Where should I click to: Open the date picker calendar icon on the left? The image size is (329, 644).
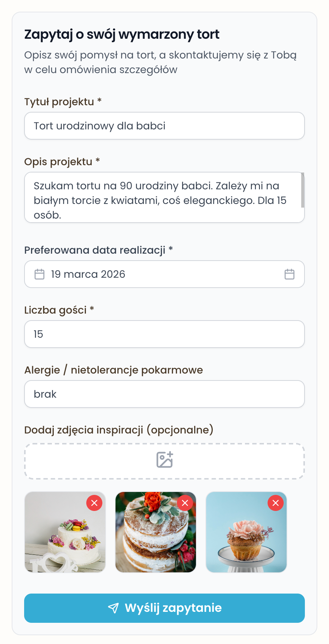(x=39, y=274)
